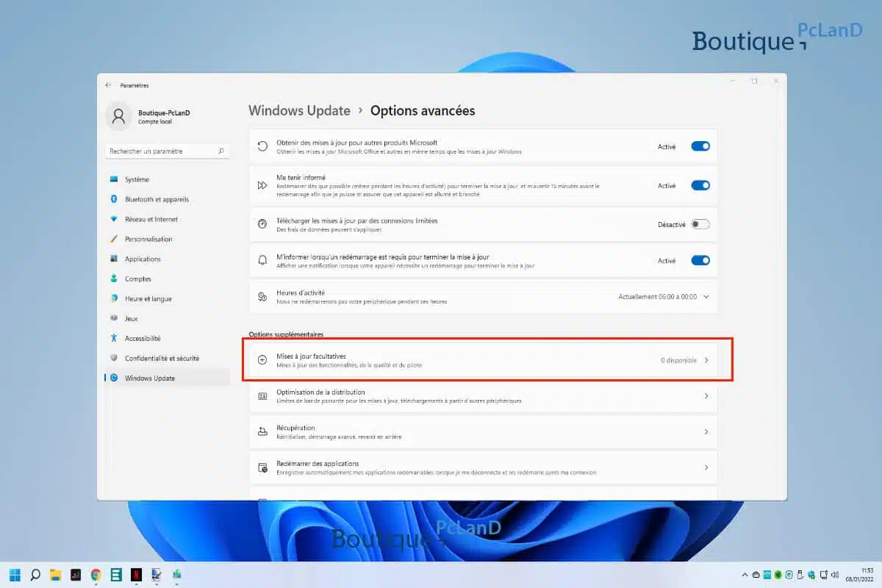Open taskbar Search
The width and height of the screenshot is (882, 588).
point(35,575)
